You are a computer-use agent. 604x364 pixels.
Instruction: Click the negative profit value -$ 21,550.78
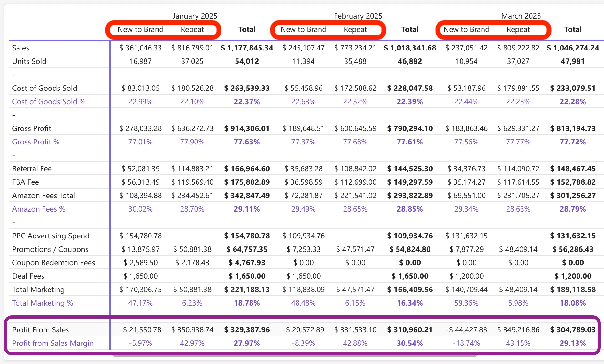[x=141, y=330]
